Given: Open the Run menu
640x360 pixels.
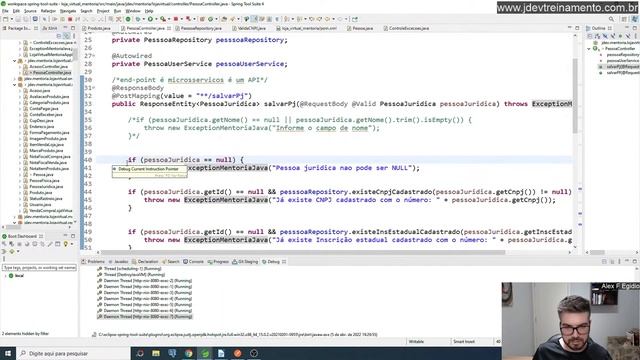Looking at the screenshot, I should (117, 11).
